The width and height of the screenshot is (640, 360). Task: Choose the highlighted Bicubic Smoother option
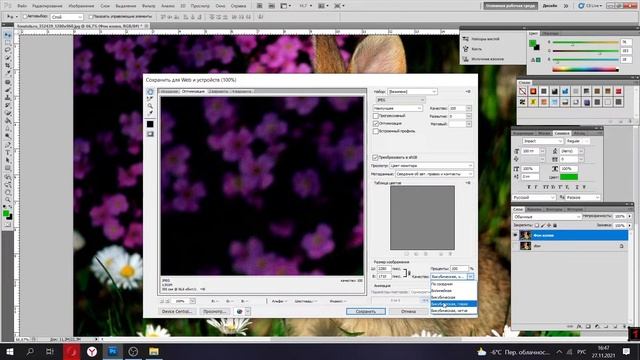pos(453,304)
